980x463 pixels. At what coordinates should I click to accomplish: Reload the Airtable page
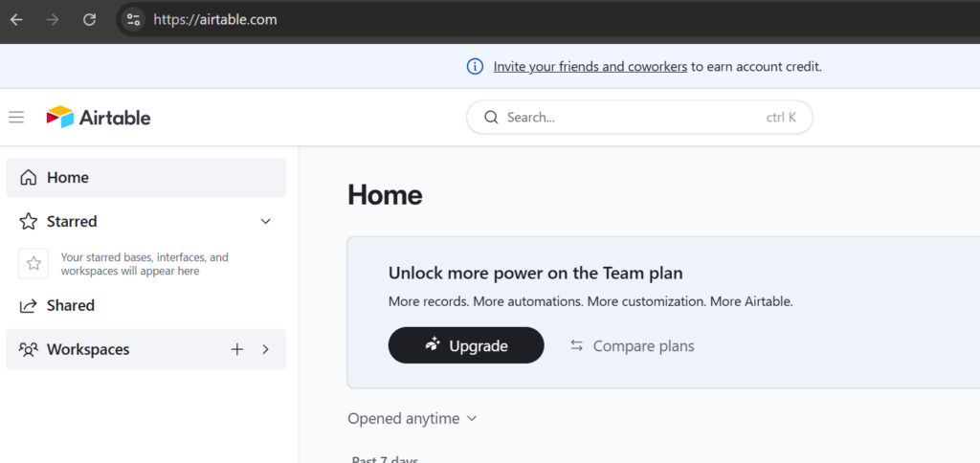click(89, 19)
